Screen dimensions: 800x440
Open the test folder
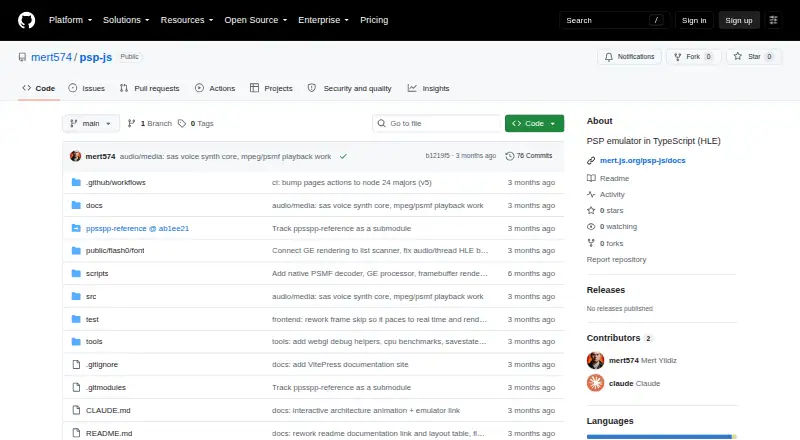[x=92, y=320]
